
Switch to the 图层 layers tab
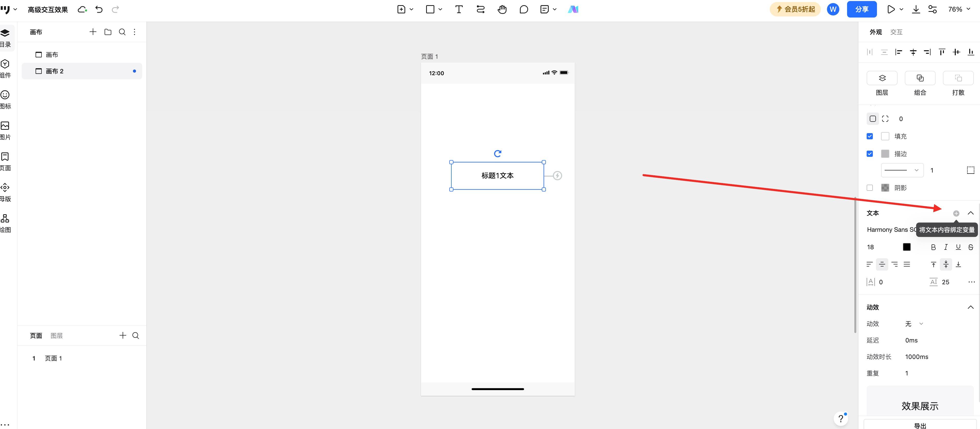tap(57, 336)
